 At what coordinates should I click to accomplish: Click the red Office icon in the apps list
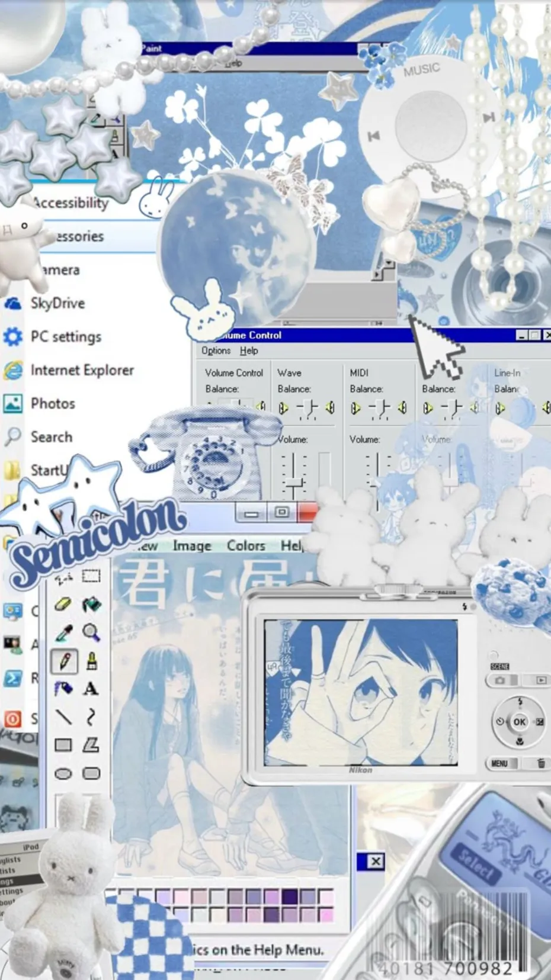(x=12, y=719)
